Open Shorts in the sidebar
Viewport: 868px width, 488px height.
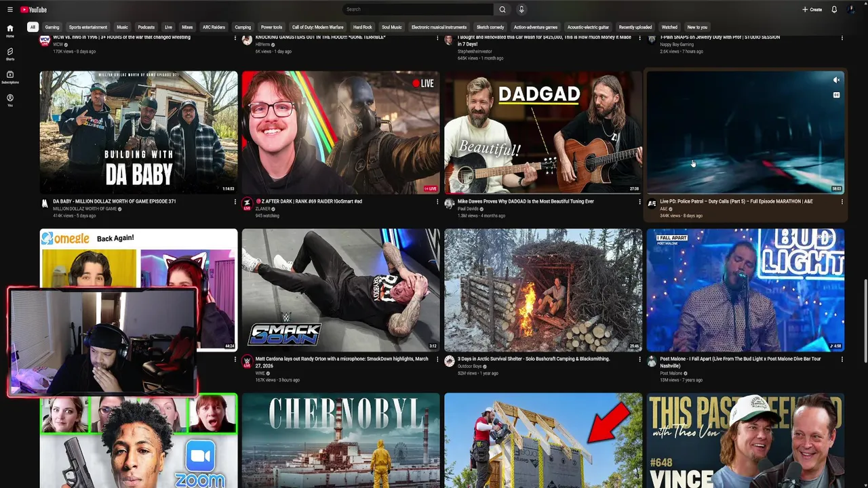(10, 54)
